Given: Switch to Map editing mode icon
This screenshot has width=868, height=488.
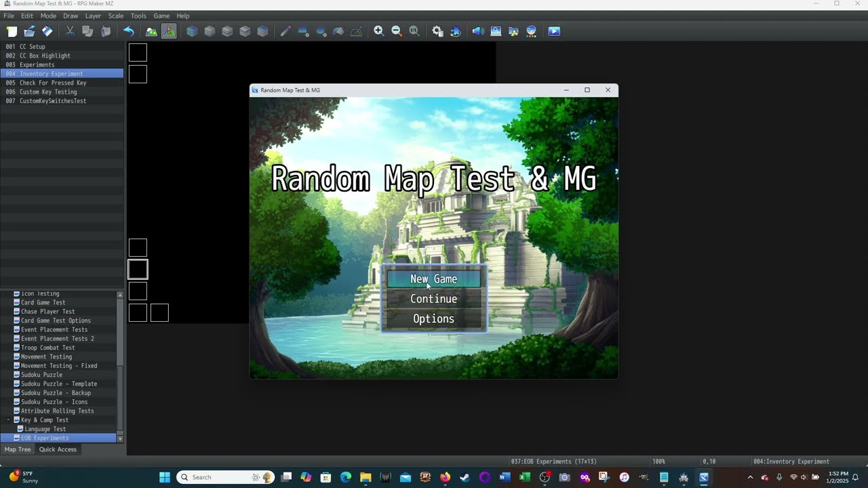Looking at the screenshot, I should 151,31.
